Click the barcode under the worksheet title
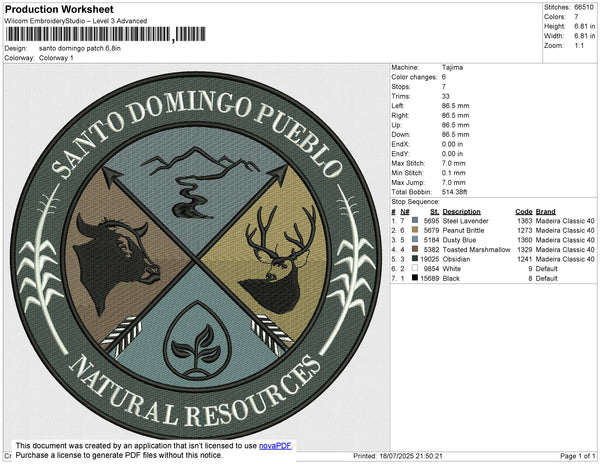The height and width of the screenshot is (464, 600). (88, 35)
